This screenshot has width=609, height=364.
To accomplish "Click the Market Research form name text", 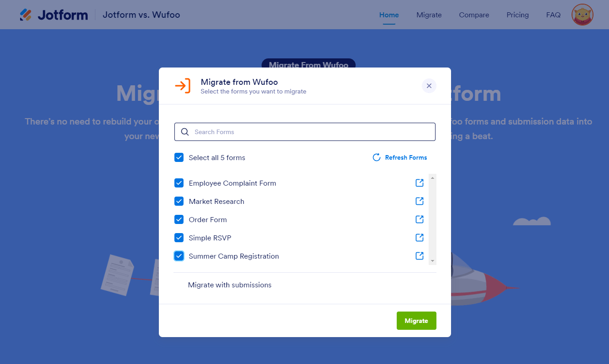I will [216, 201].
